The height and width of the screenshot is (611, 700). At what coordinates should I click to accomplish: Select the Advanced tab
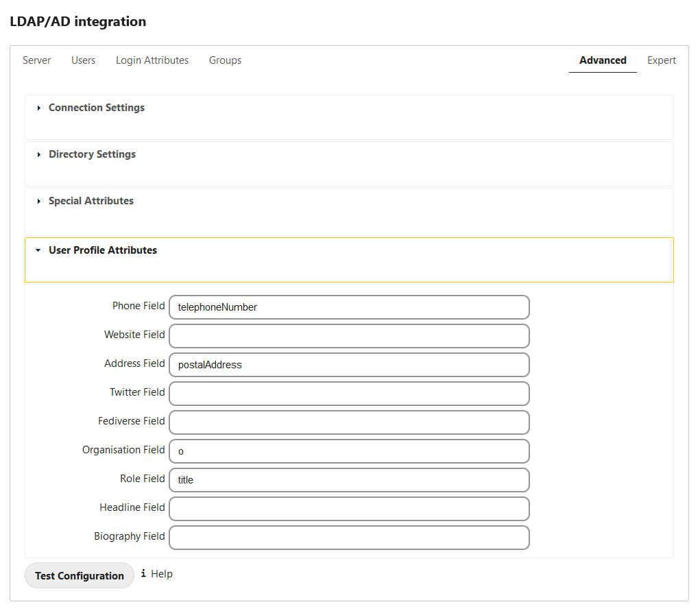[602, 60]
